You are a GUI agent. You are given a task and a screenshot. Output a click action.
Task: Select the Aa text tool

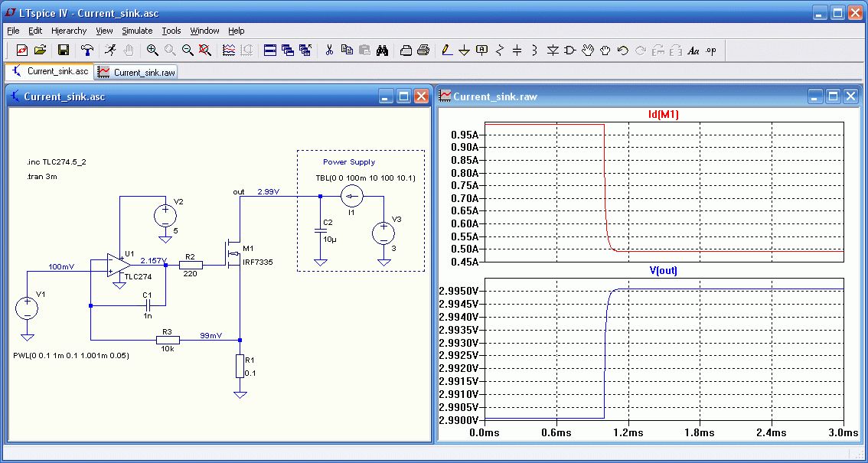point(693,51)
